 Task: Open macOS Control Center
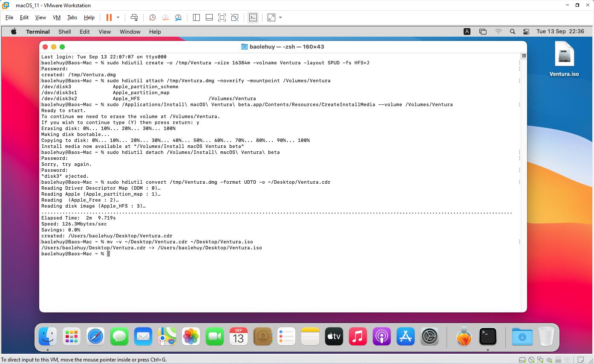pos(526,32)
